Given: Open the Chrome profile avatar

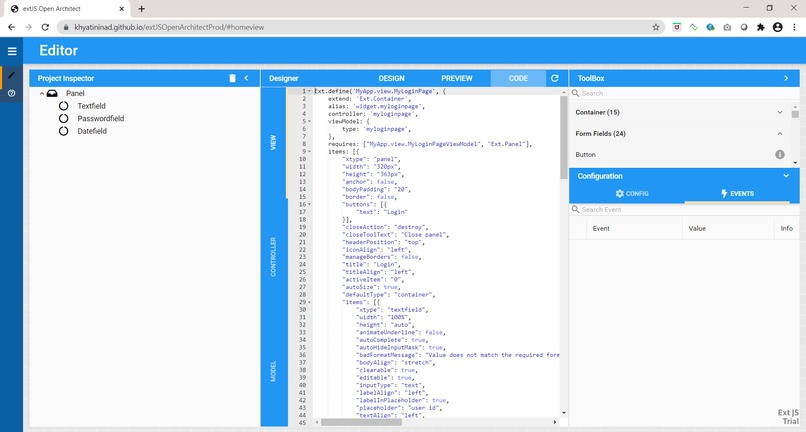Looking at the screenshot, I should coord(778,27).
